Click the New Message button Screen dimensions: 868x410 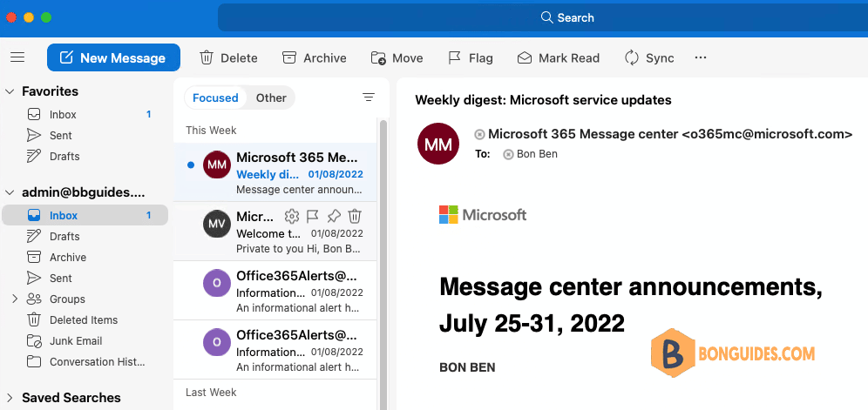[113, 57]
